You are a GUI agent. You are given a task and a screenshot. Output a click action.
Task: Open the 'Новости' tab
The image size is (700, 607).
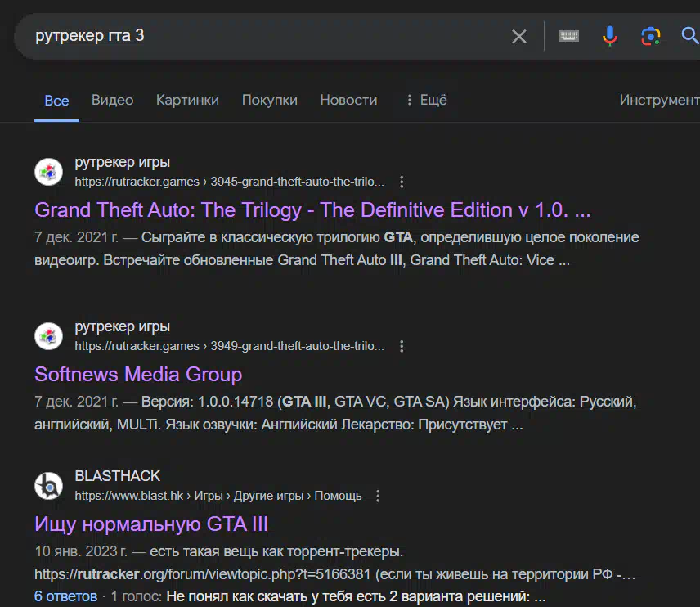click(348, 100)
